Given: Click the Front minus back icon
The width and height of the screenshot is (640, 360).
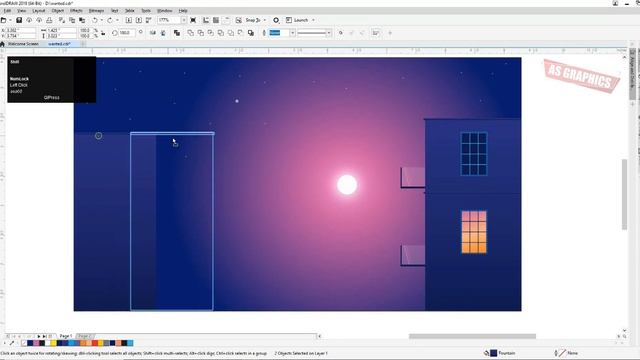Looking at the screenshot, I should coord(231,33).
